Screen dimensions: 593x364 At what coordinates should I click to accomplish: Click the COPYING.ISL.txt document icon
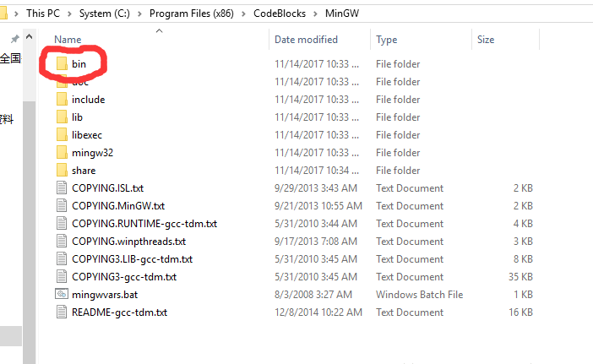(62, 187)
